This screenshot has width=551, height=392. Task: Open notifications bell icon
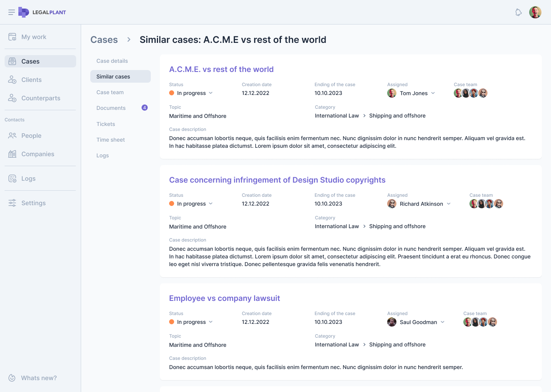click(x=518, y=12)
